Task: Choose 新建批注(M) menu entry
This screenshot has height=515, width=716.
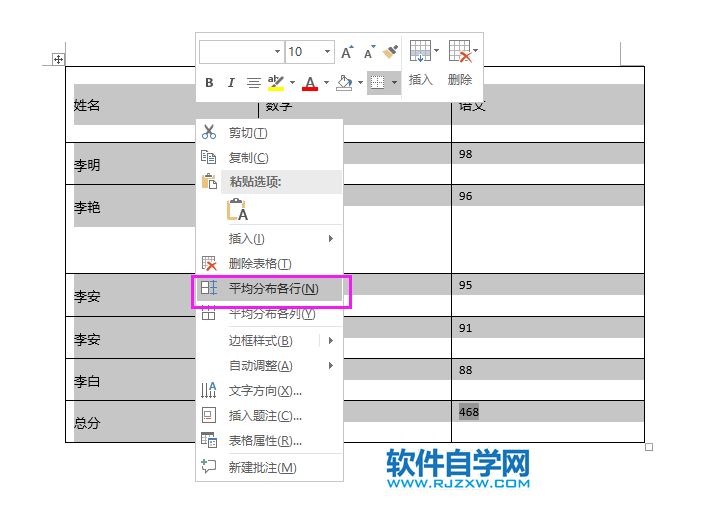Action: coord(269,468)
